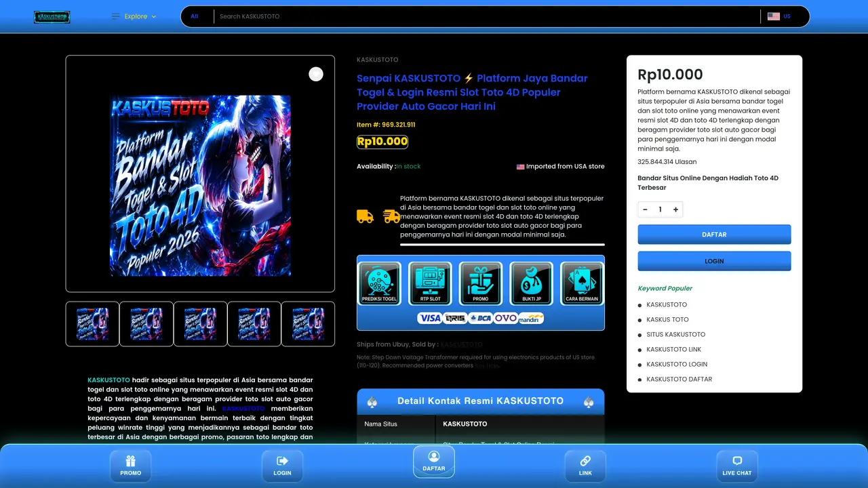Viewport: 868px width, 488px height.
Task: Click the VISA payment logo
Action: 430,318
